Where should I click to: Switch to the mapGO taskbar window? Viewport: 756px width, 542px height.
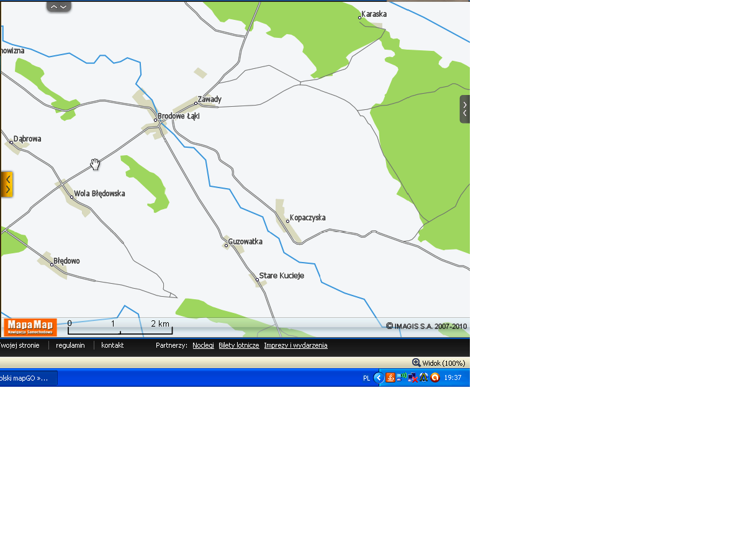tap(28, 377)
